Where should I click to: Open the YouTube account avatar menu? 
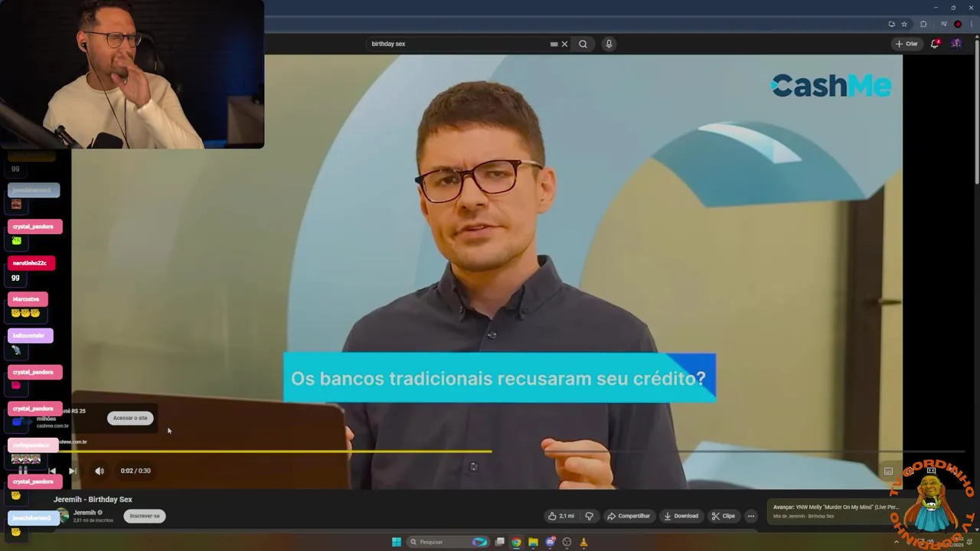956,44
